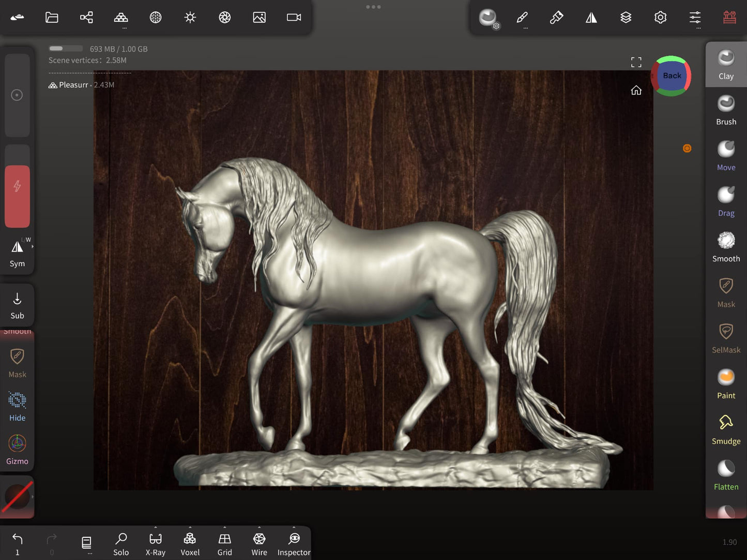Image resolution: width=747 pixels, height=560 pixels.
Task: Toggle Solo view mode
Action: click(x=121, y=544)
